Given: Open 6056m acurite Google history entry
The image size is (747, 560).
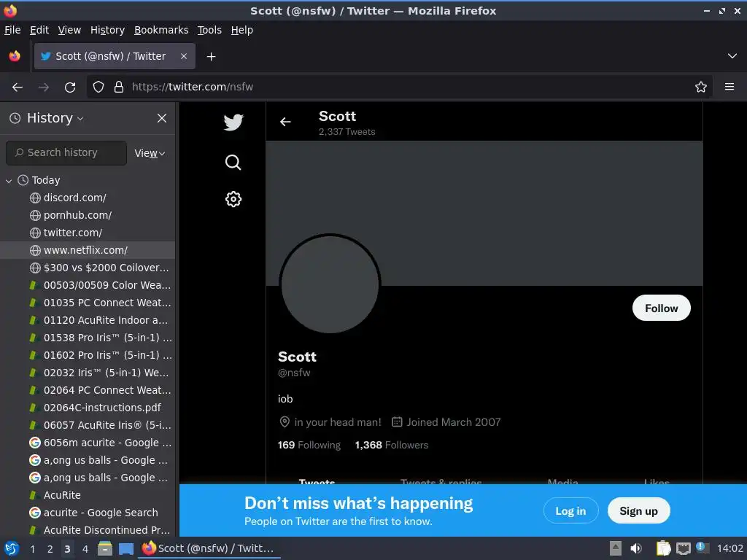Looking at the screenshot, I should pyautogui.click(x=88, y=443).
